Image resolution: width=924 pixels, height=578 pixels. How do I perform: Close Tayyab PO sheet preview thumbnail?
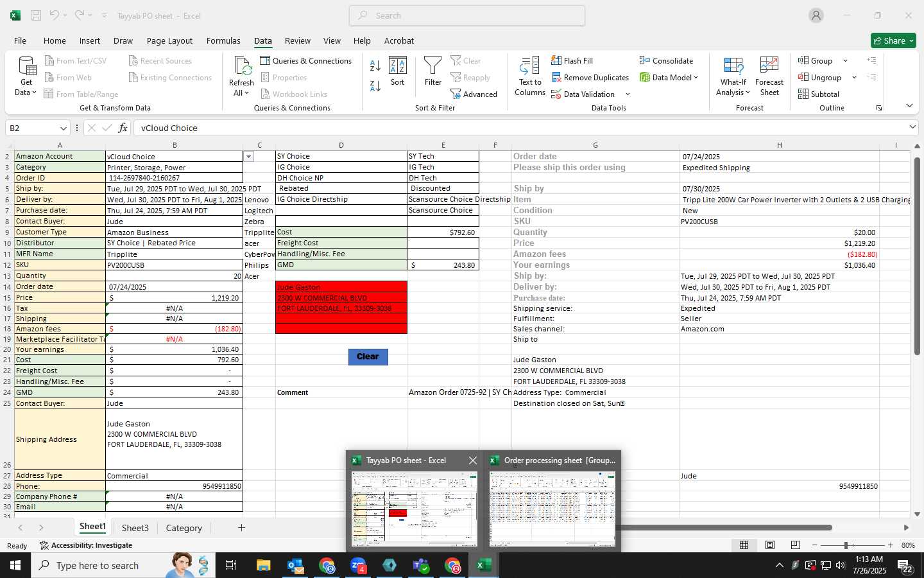[x=473, y=460]
